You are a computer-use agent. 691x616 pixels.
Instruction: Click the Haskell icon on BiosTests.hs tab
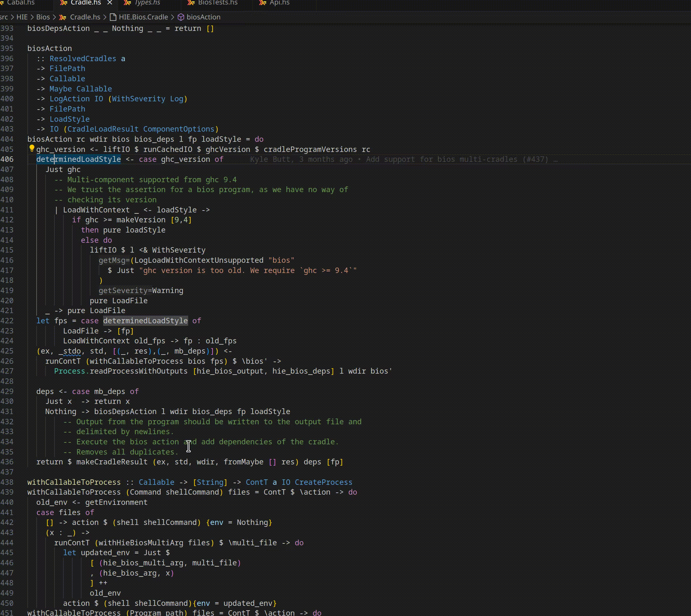[x=191, y=3]
